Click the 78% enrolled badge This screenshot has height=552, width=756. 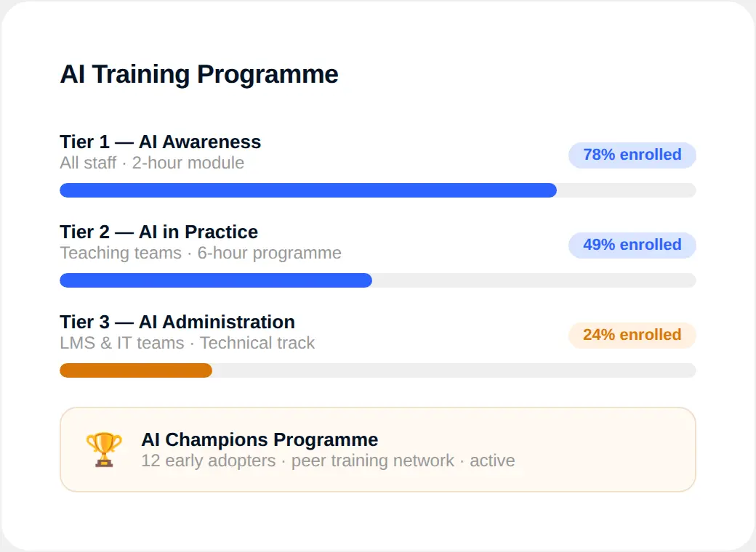632,155
